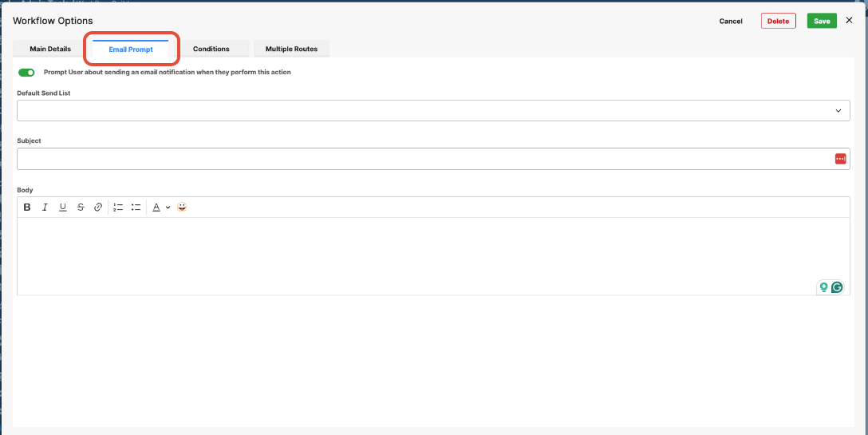Save the workflow options
Viewport: 868px width, 435px height.
pos(822,21)
